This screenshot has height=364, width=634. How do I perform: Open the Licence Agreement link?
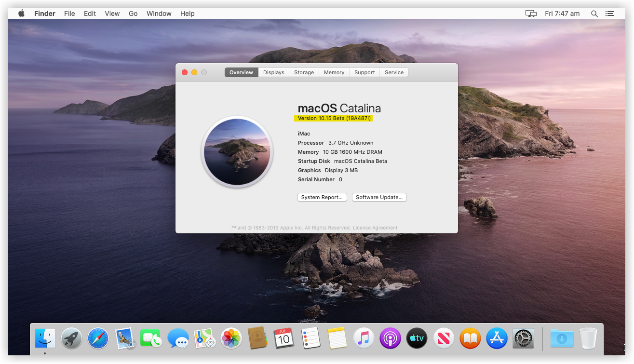click(x=375, y=228)
